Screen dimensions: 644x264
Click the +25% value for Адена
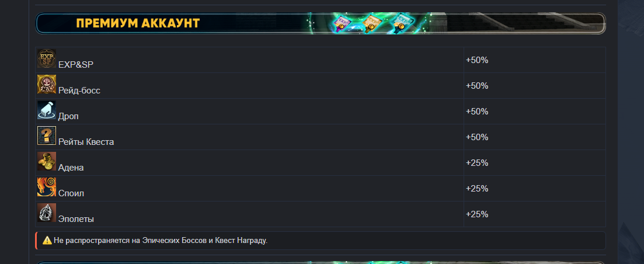point(477,163)
